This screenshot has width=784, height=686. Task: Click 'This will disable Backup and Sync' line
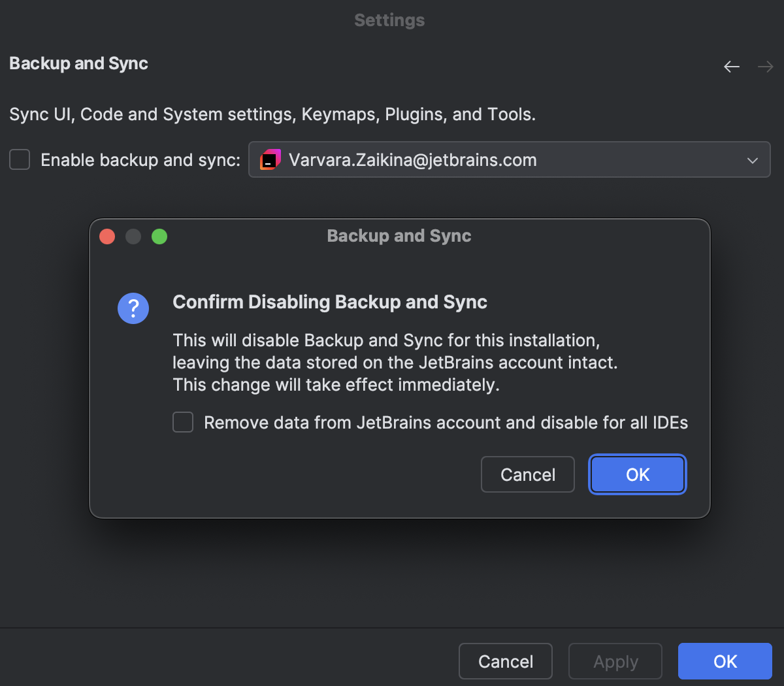point(386,340)
